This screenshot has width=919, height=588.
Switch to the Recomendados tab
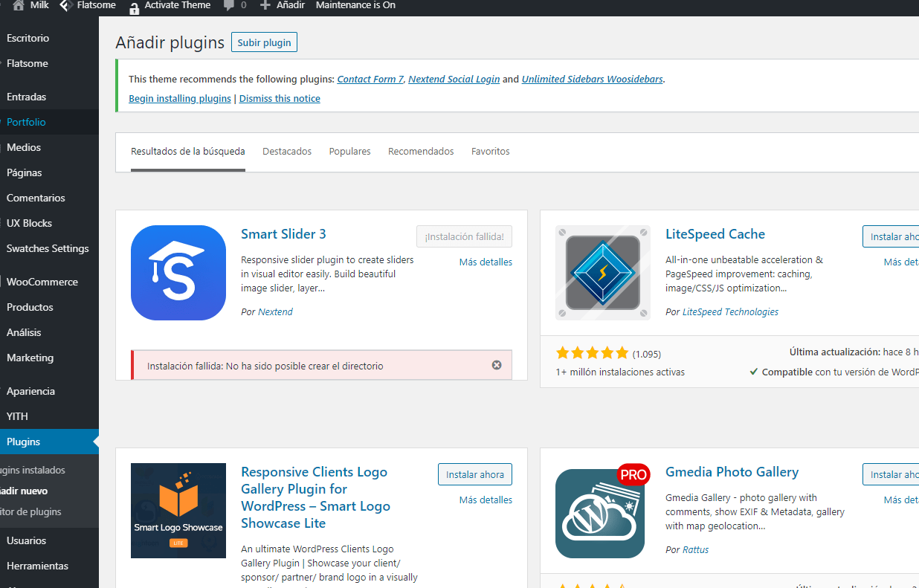click(x=421, y=151)
